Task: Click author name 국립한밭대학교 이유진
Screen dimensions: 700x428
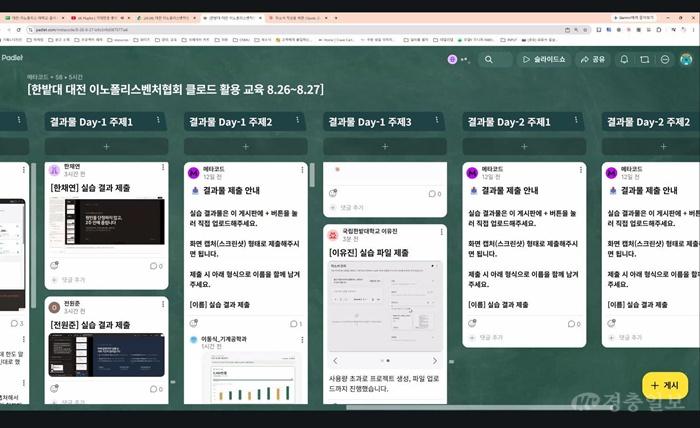Action: pyautogui.click(x=370, y=231)
